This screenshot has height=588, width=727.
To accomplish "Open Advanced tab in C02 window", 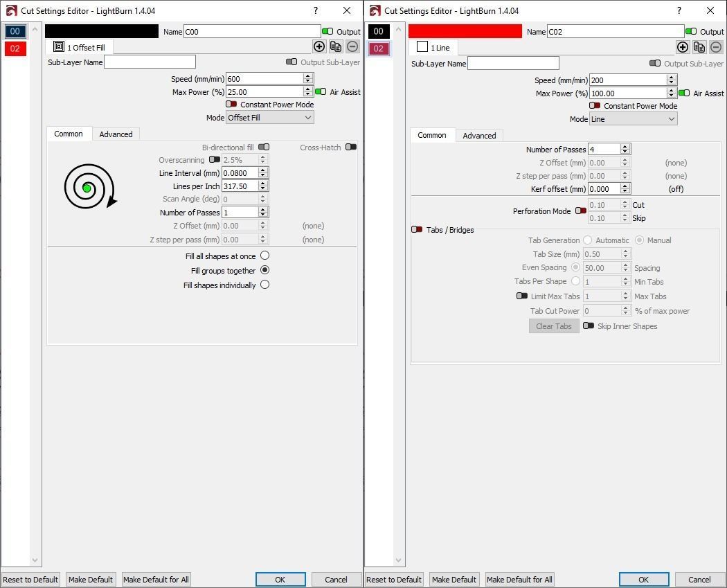I will 479,136.
